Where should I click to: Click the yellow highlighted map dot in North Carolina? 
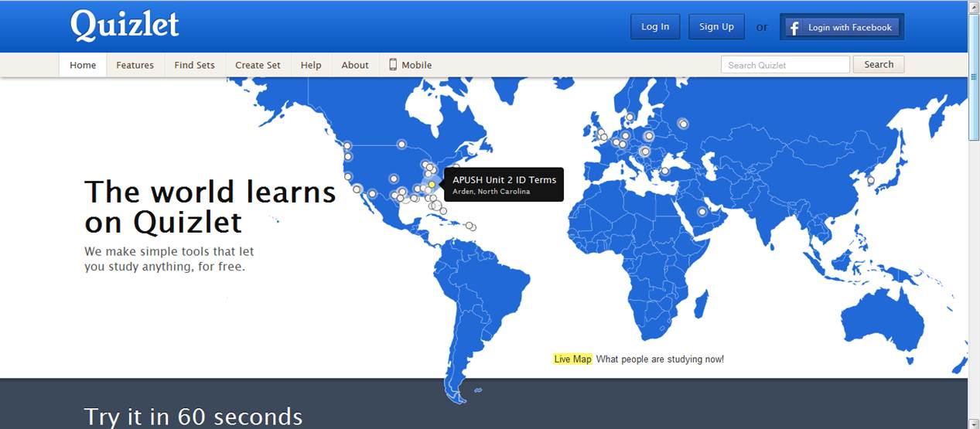tap(432, 185)
